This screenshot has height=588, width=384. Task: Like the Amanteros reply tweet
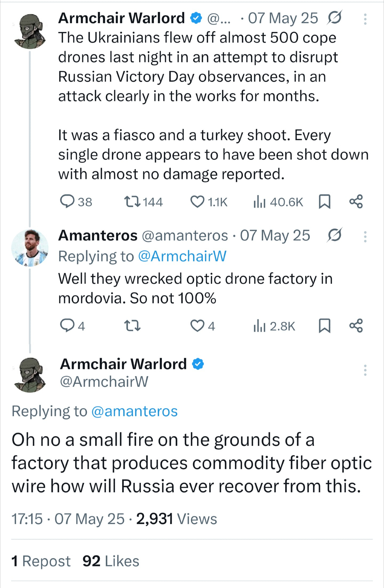coord(197,326)
